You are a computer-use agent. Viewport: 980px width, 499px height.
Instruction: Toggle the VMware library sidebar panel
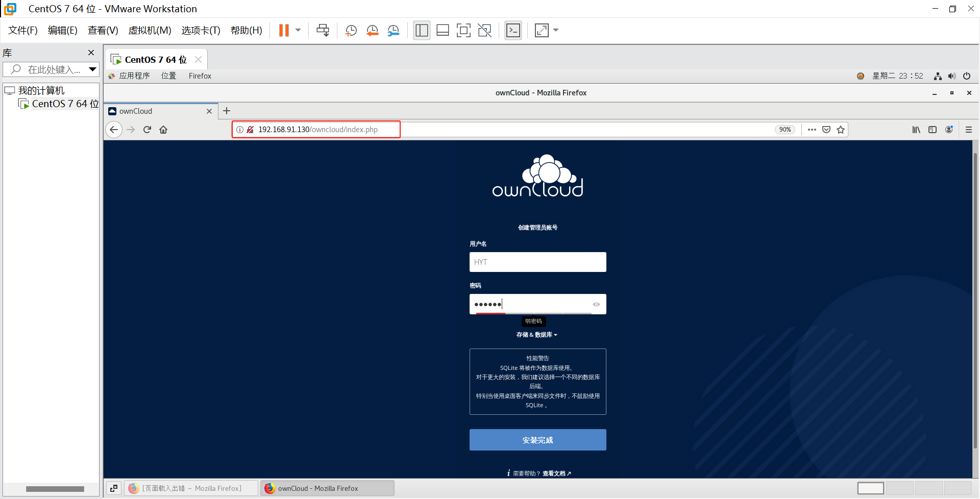(x=422, y=30)
